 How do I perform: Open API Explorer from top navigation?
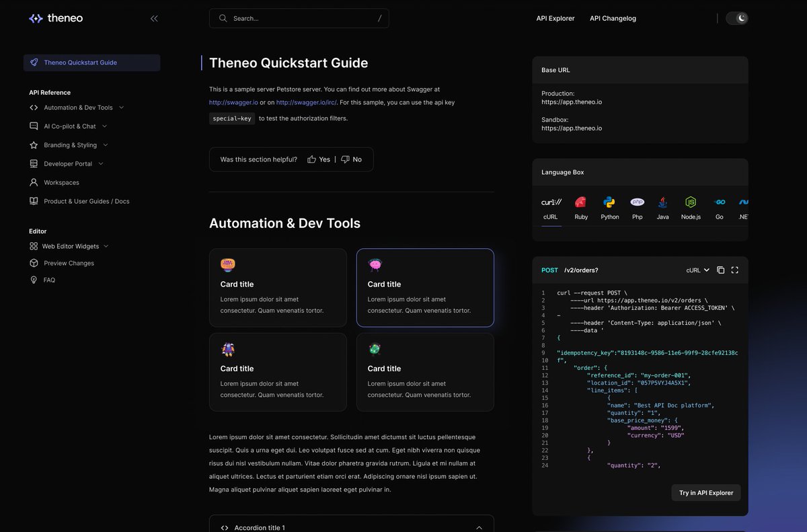click(x=555, y=18)
